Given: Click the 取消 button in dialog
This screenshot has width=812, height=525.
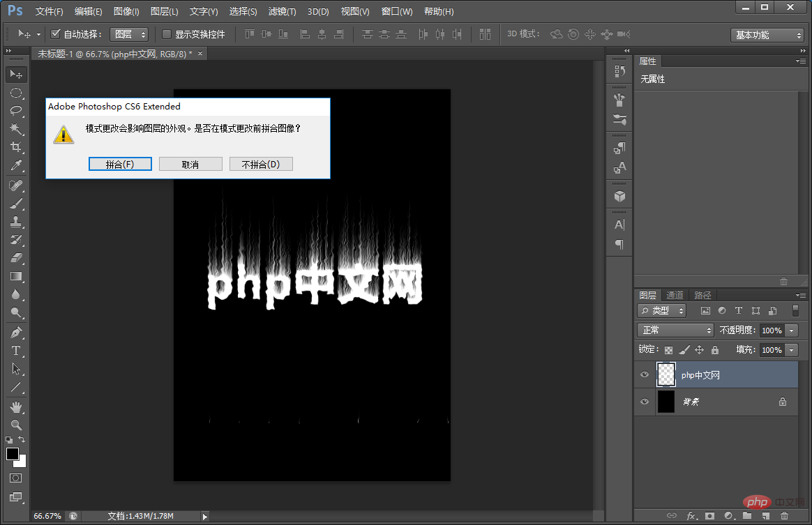Looking at the screenshot, I should point(190,164).
